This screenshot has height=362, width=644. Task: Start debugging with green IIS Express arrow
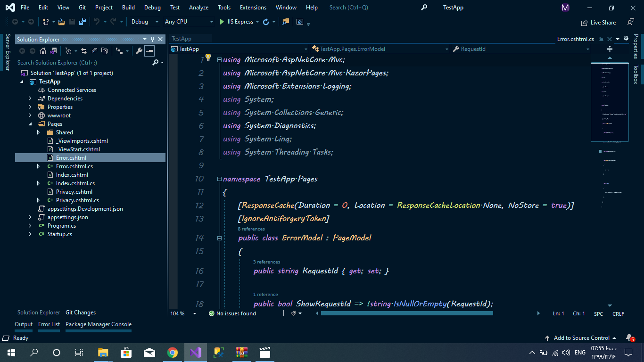(223, 22)
